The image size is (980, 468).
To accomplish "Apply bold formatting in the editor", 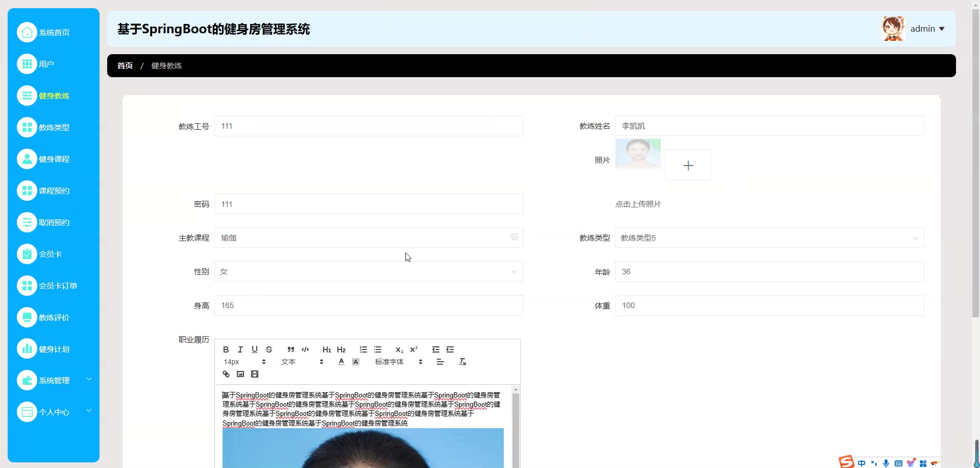I will tap(226, 349).
